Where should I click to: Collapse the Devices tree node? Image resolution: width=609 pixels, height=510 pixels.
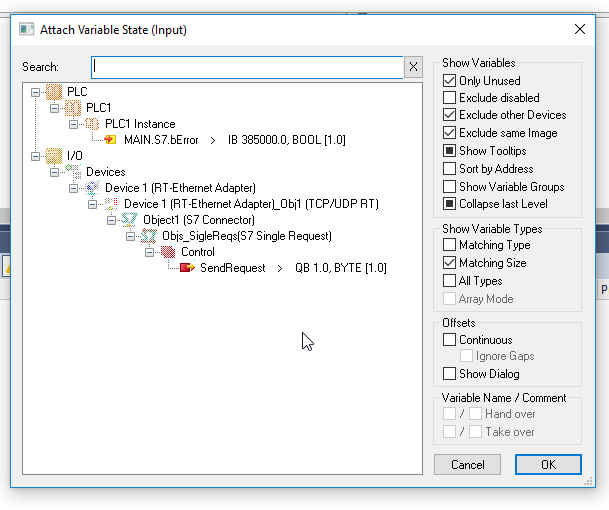54,172
